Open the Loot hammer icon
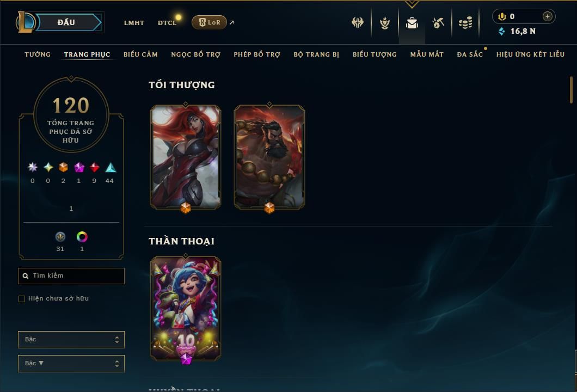This screenshot has height=392, width=577. (438, 23)
